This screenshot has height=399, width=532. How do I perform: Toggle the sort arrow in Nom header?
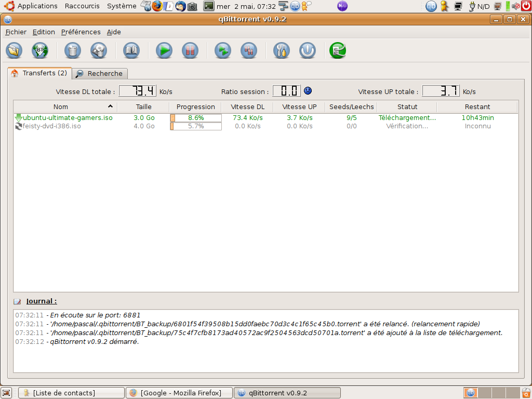(110, 106)
